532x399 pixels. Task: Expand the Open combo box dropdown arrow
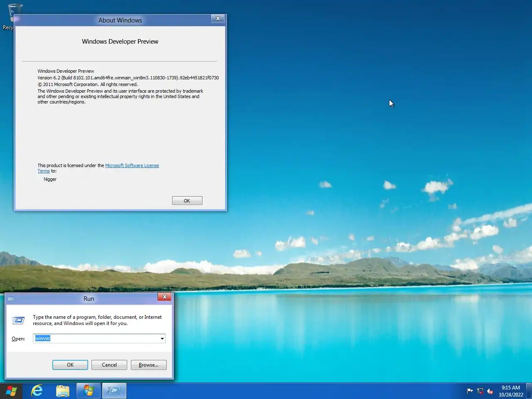pyautogui.click(x=162, y=338)
